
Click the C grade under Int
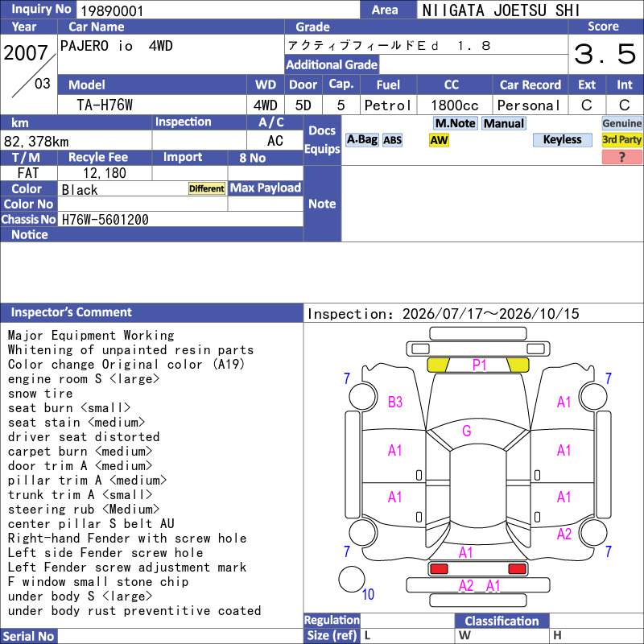(x=625, y=105)
